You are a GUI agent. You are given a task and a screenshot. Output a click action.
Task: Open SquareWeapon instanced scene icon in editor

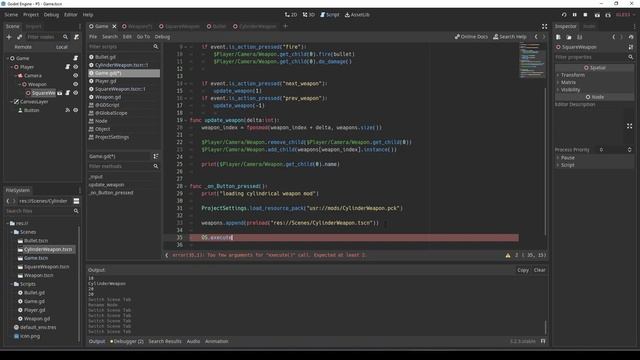[60, 93]
